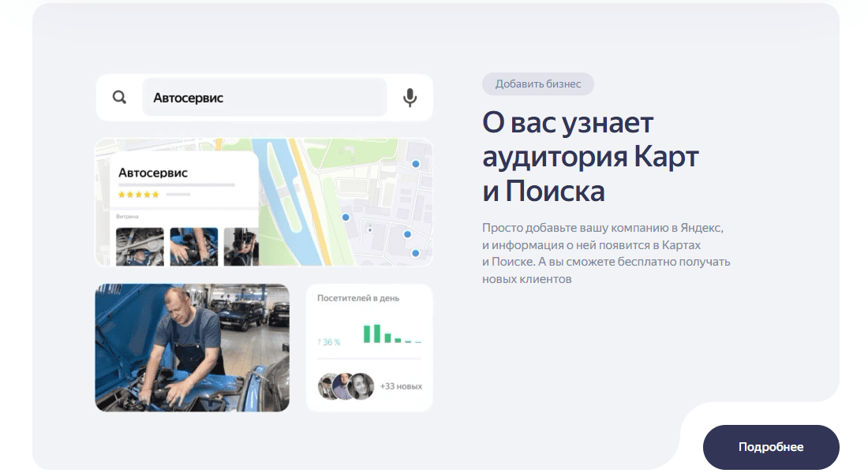Click the Витрина label on map card
This screenshot has width=868, height=473.
pyautogui.click(x=127, y=217)
